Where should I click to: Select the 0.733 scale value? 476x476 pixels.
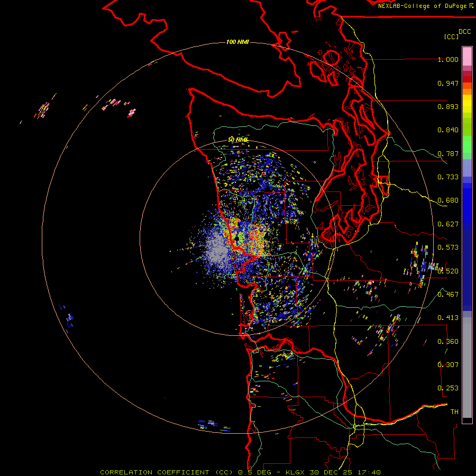point(448,177)
